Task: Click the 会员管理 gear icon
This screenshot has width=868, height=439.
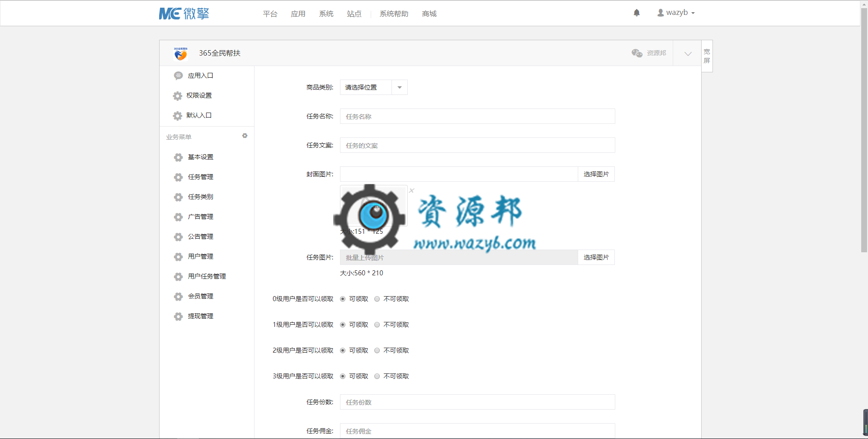Action: tap(179, 297)
